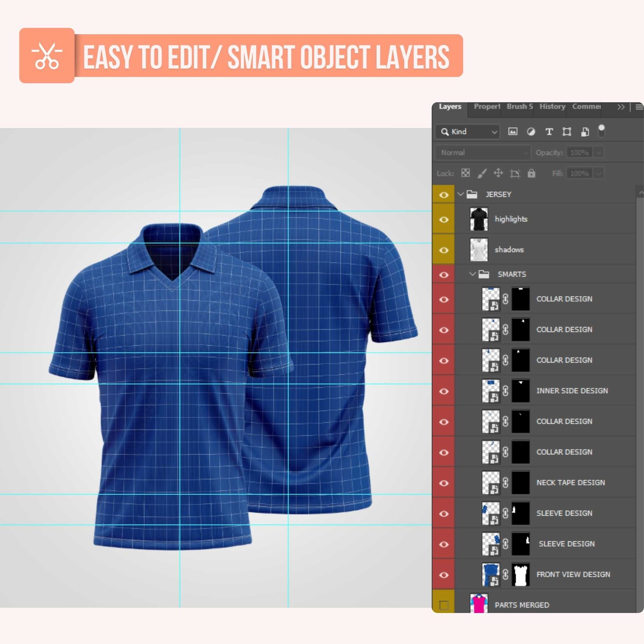Click the lock position move icon
This screenshot has width=644, height=644.
coord(498,173)
